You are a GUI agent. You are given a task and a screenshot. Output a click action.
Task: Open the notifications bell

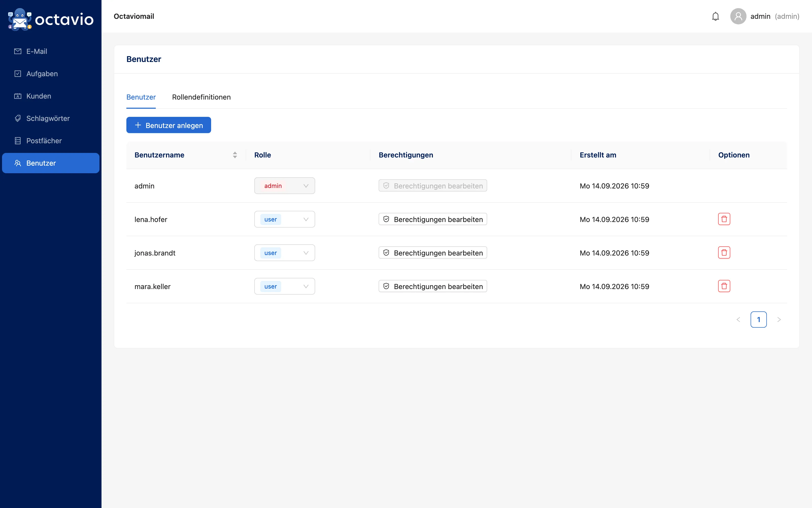click(x=715, y=17)
